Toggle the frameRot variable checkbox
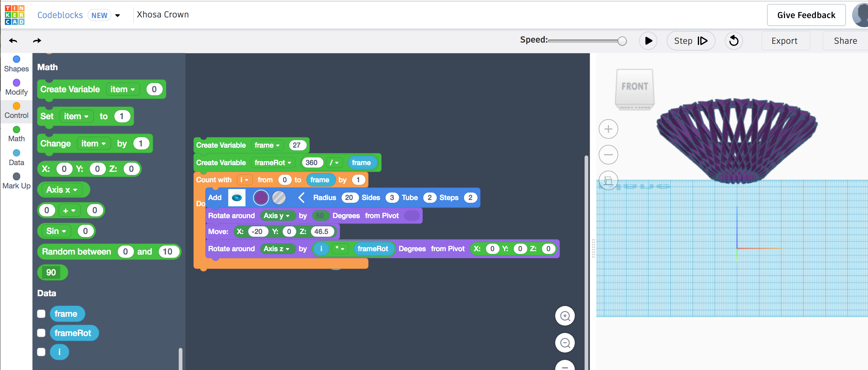868x370 pixels. (x=41, y=333)
